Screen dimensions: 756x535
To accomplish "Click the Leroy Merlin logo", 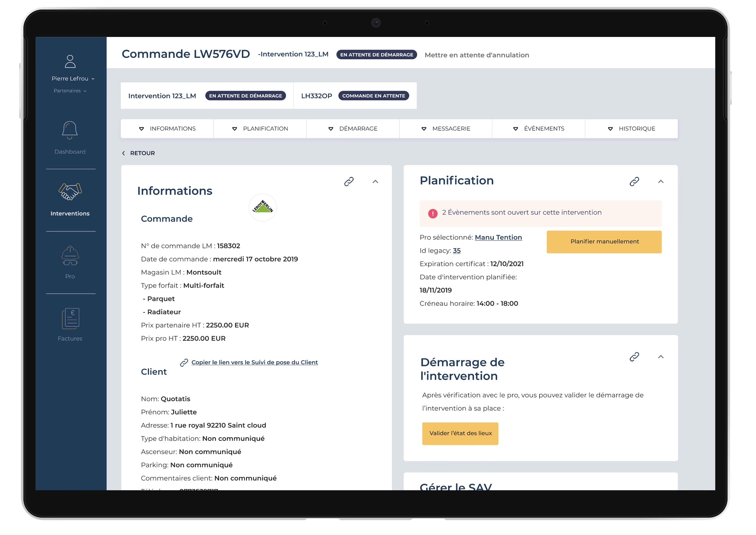I will 262,207.
